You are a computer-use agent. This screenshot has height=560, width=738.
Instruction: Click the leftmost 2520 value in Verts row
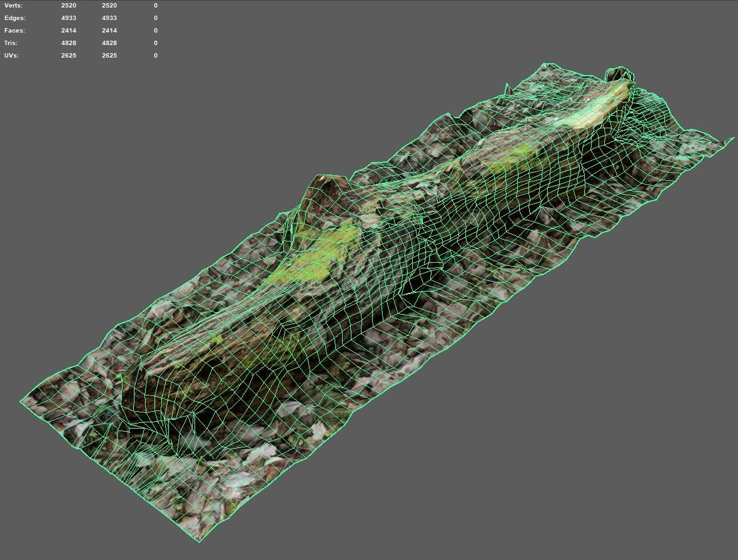coord(69,6)
